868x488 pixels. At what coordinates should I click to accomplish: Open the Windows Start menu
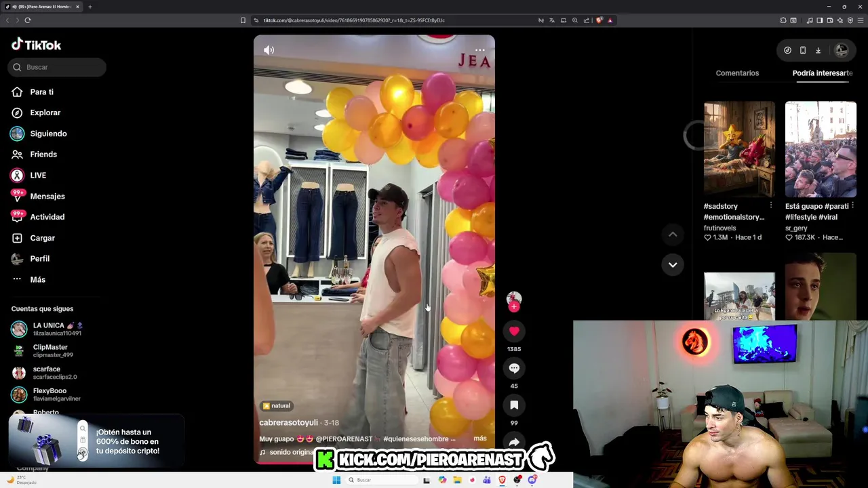point(336,480)
